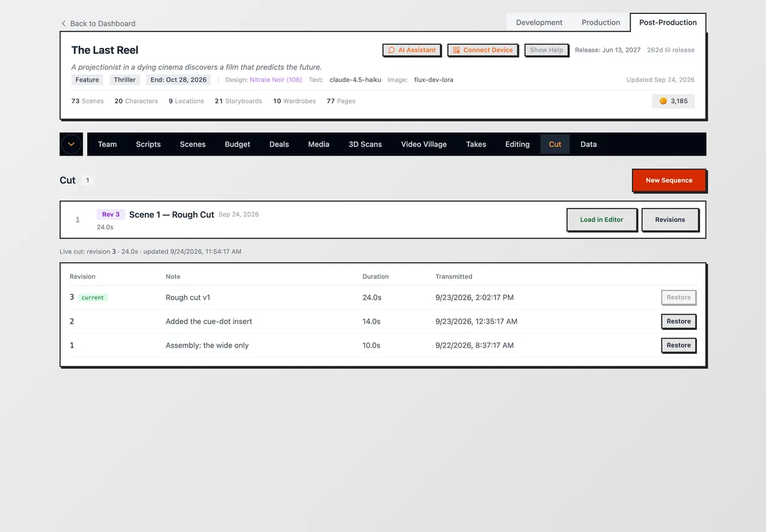The image size is (766, 532).
Task: Go to the Budget section
Action: (238, 144)
